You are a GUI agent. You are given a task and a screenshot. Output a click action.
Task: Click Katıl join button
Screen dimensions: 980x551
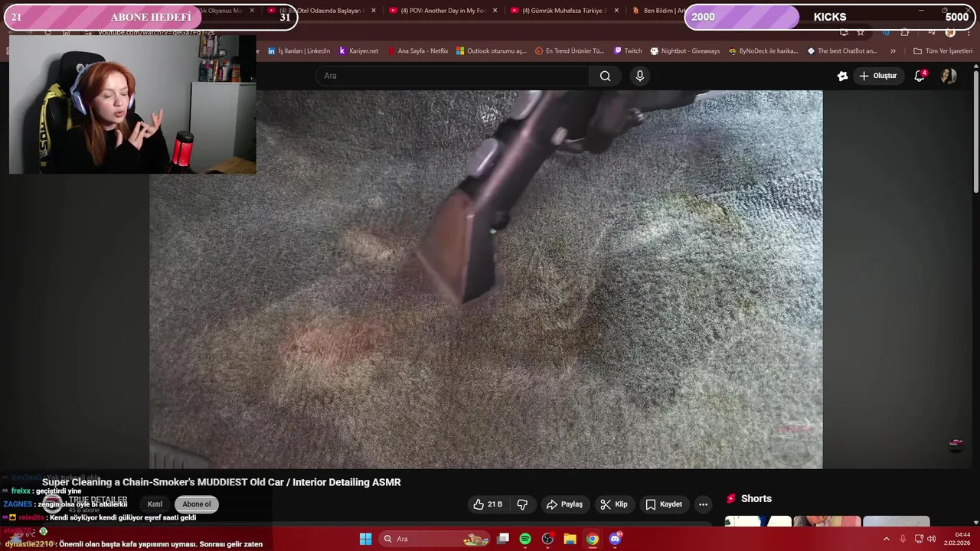click(155, 504)
